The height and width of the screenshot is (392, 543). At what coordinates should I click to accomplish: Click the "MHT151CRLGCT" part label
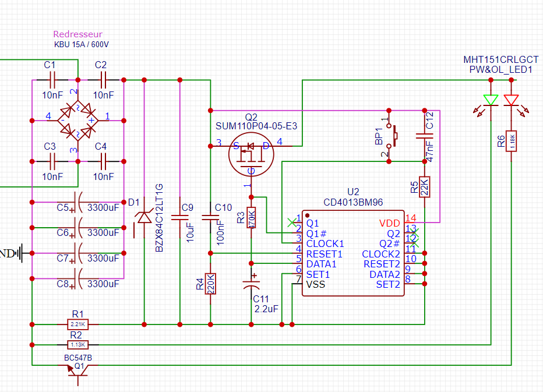[x=500, y=59]
